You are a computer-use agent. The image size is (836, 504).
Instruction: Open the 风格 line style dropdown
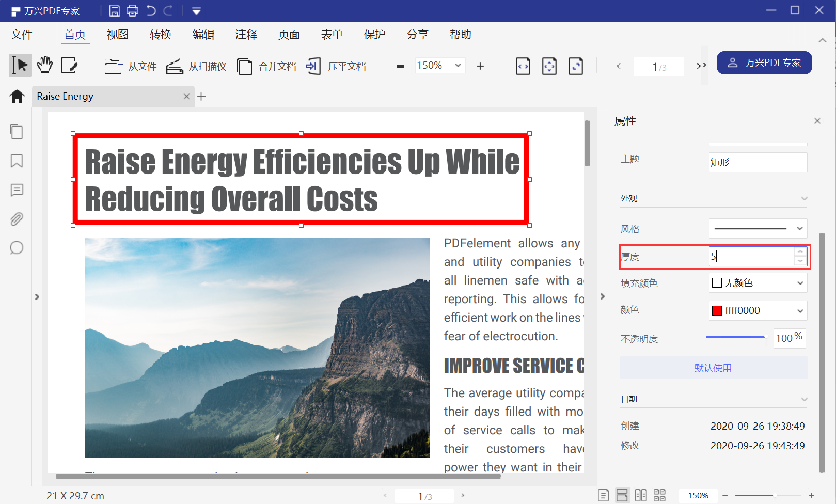pyautogui.click(x=758, y=228)
